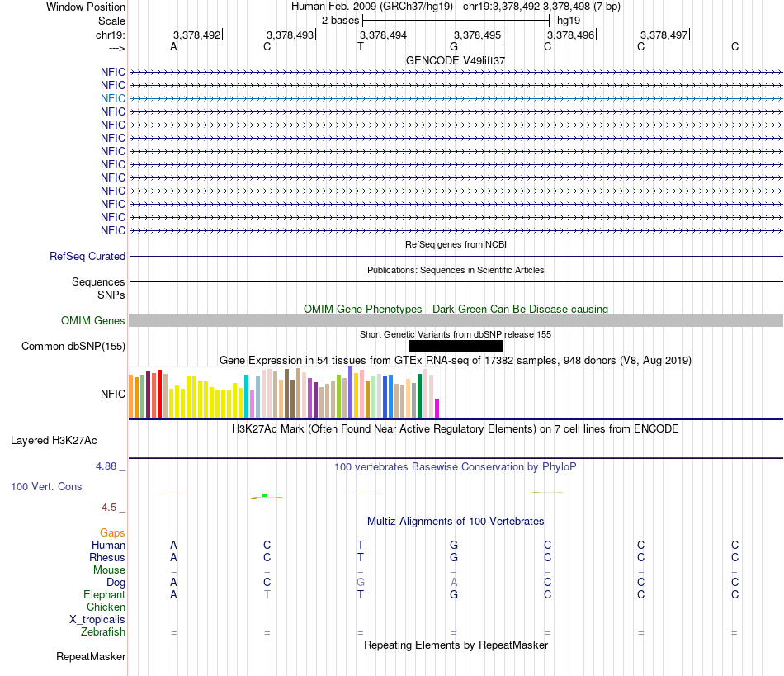Select the Chicken alignment row label
This screenshot has width=784, height=676.
tap(106, 607)
